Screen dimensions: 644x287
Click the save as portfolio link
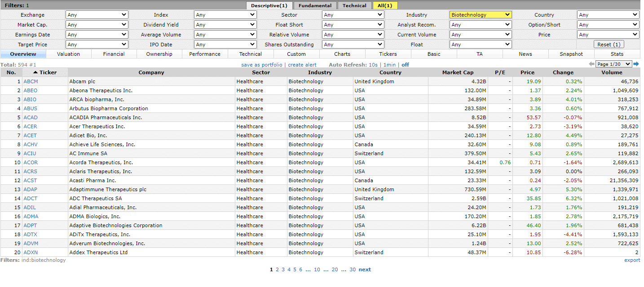tap(262, 65)
